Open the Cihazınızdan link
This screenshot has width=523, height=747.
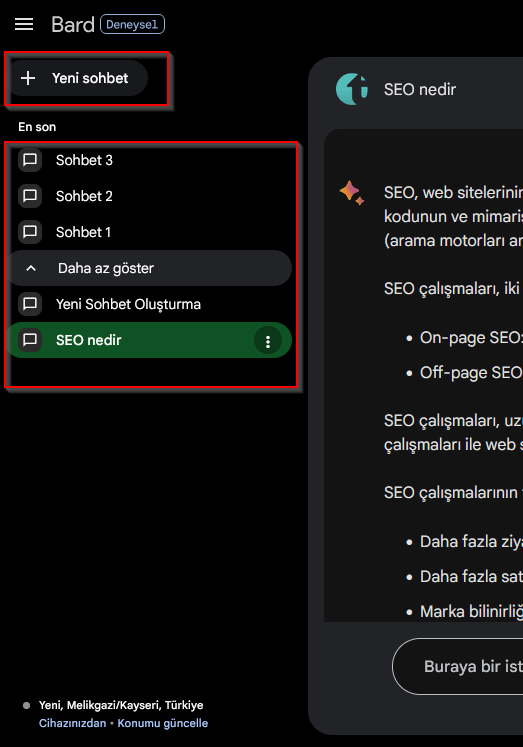pyautogui.click(x=72, y=723)
